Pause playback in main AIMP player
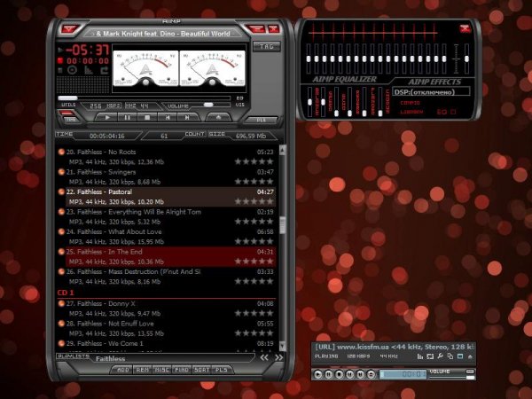Image resolution: width=532 pixels, height=399 pixels. click(x=127, y=117)
